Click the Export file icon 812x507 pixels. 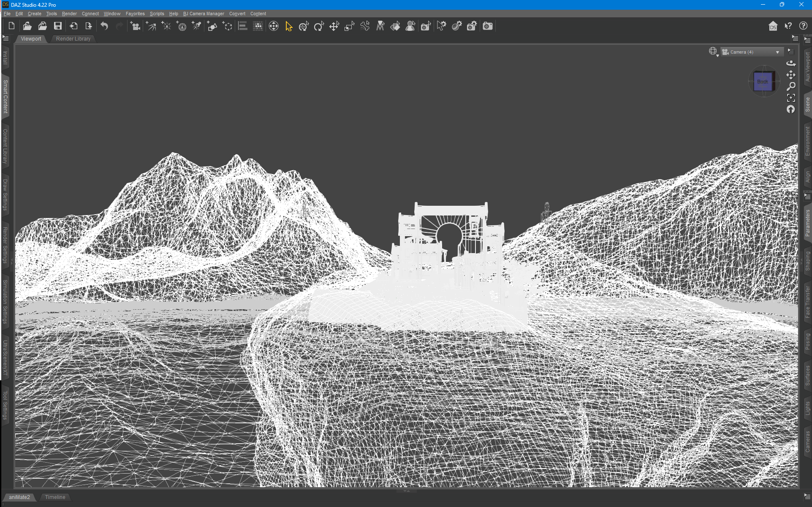point(89,26)
